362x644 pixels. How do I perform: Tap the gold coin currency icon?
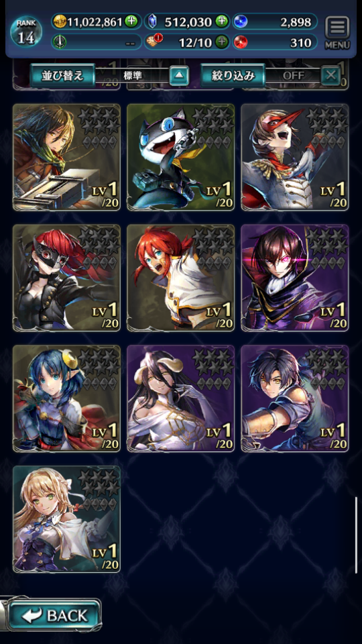pos(61,21)
